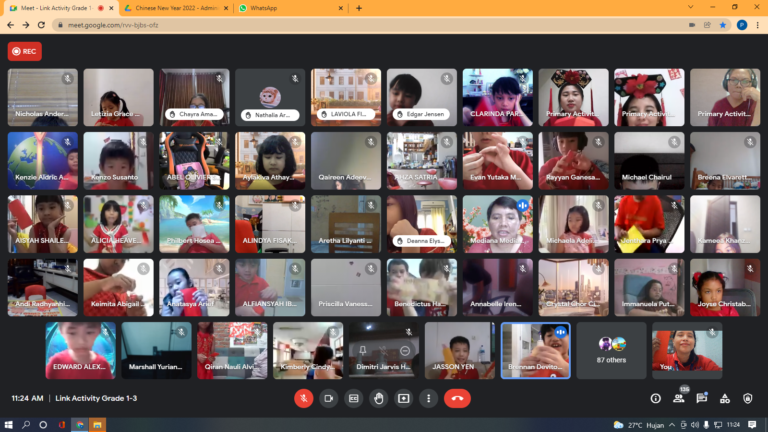The width and height of the screenshot is (768, 432).
Task: Open the host controls shield icon
Action: (748, 398)
